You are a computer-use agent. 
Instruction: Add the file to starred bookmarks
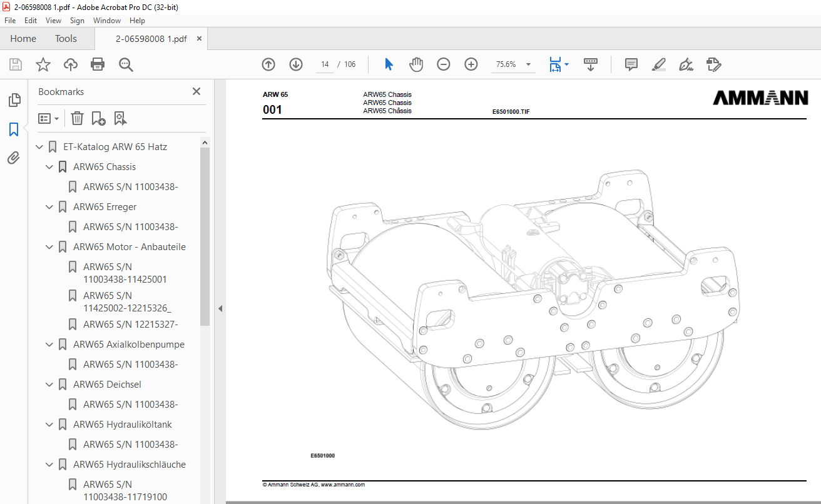pos(43,64)
